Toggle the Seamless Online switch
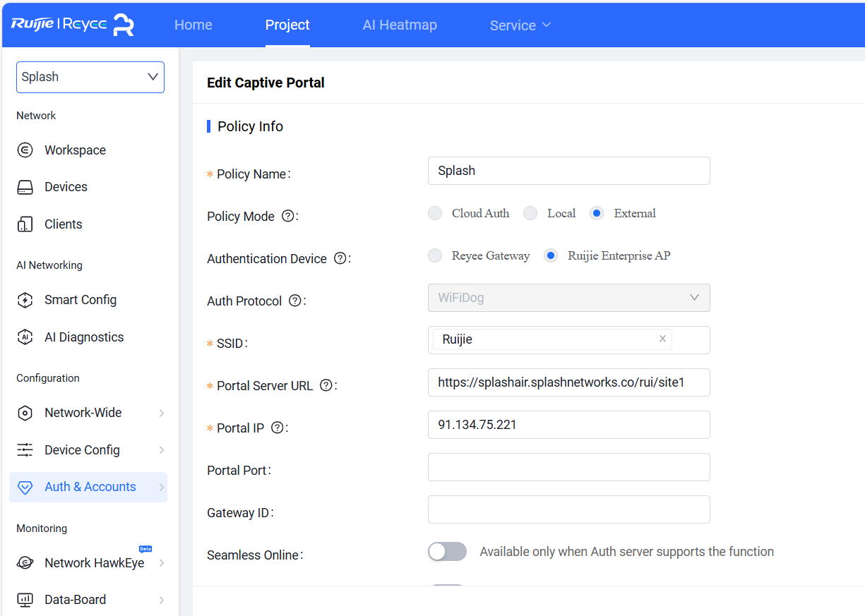The height and width of the screenshot is (616, 865). point(447,552)
